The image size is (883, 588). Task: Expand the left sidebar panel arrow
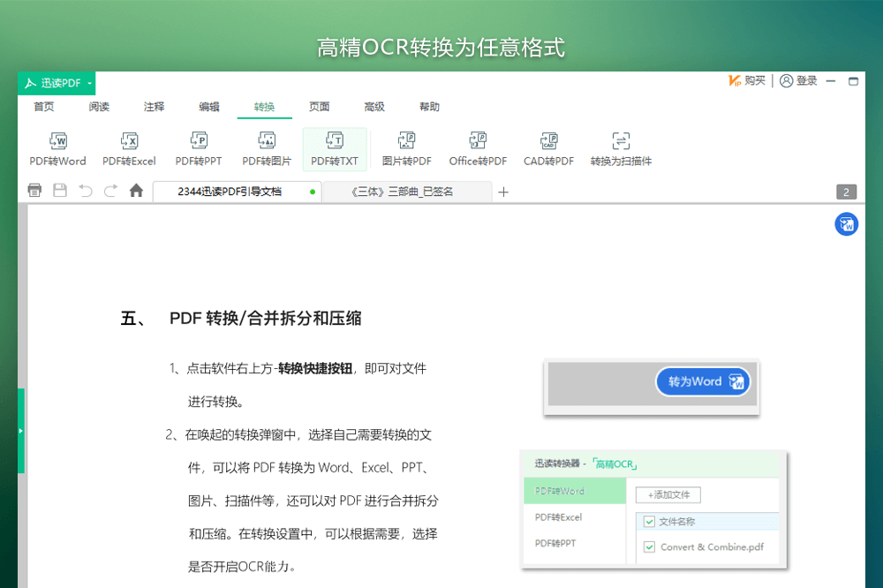click(x=20, y=430)
